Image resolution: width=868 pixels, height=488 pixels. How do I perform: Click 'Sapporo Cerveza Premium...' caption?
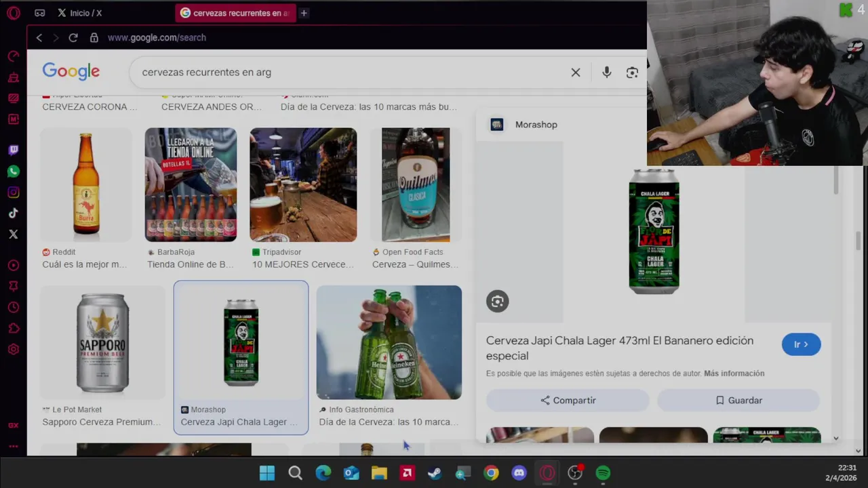102,422
